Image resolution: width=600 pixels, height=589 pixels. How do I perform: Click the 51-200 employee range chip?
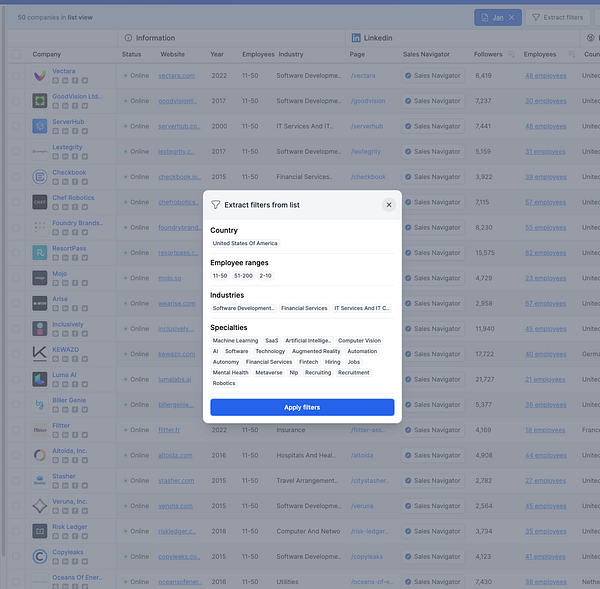pos(243,276)
